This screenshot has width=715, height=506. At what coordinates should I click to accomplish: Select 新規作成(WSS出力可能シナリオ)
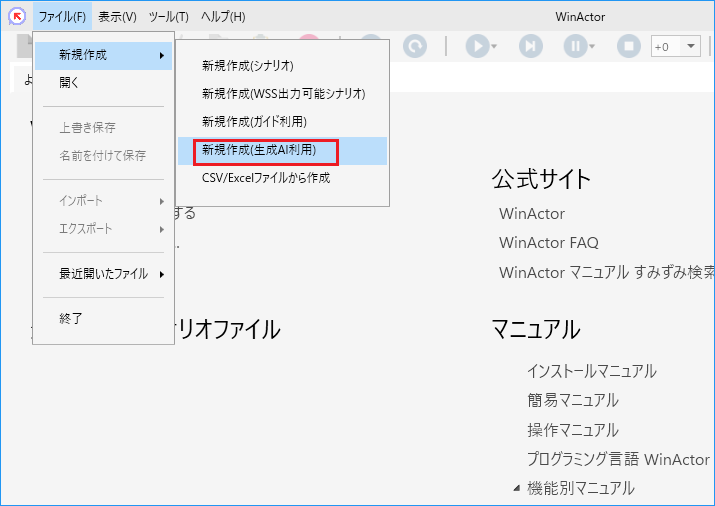click(x=282, y=94)
